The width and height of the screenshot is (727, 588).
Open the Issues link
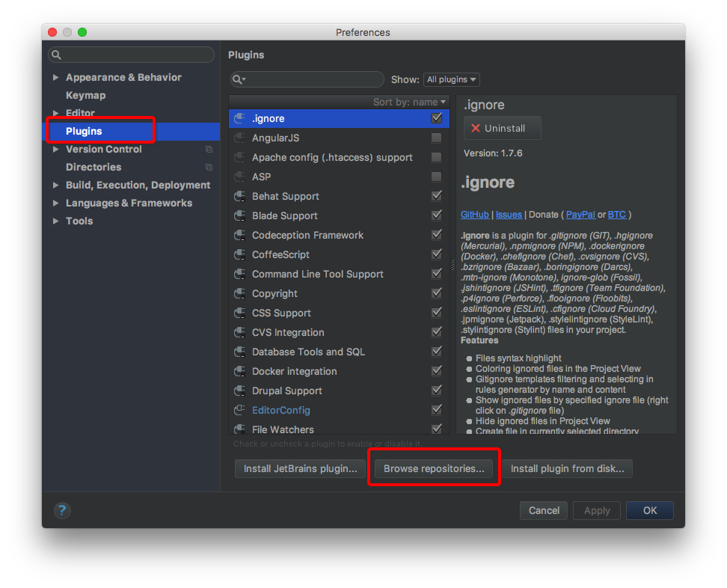(x=509, y=215)
